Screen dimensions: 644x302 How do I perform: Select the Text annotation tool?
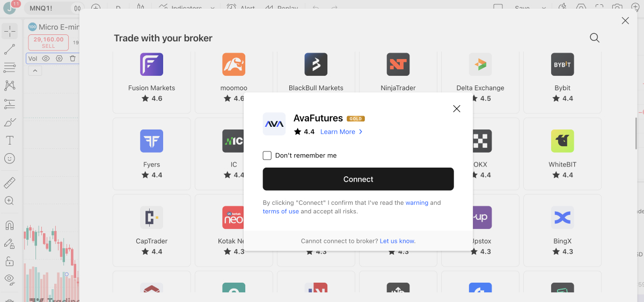[x=10, y=140]
